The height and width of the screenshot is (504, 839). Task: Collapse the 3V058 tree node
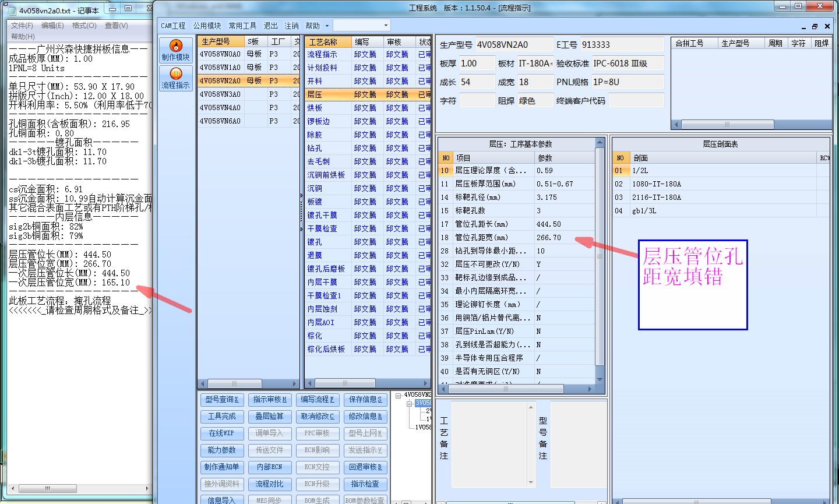409,403
